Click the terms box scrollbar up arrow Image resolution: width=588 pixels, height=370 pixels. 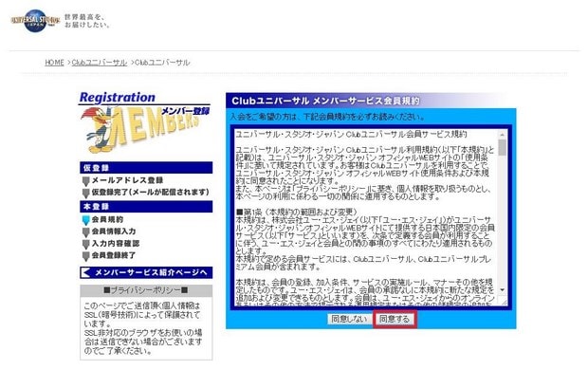502,135
